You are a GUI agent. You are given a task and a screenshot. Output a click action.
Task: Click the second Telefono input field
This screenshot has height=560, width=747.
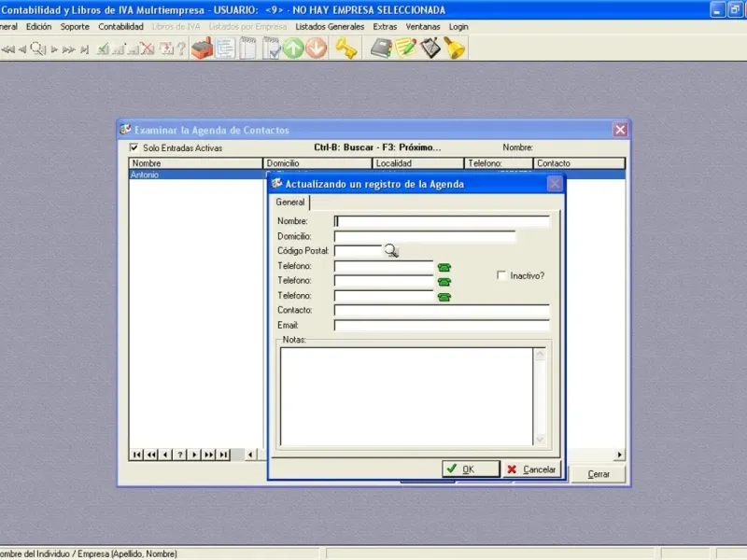384,281
